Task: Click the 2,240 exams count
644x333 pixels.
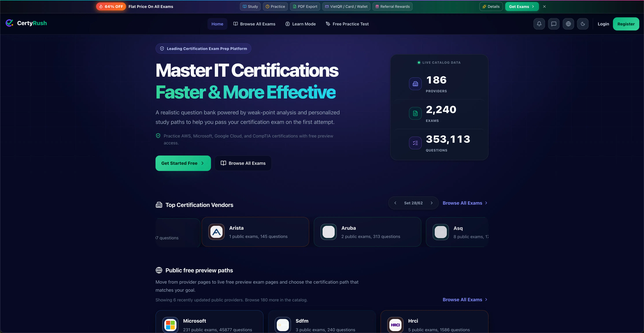Action: click(x=441, y=110)
